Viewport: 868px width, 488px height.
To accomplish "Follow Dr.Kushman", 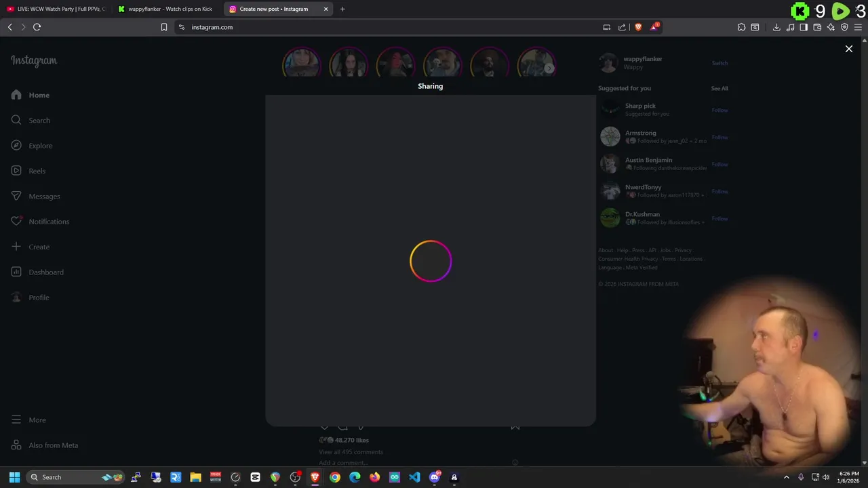I will click(x=719, y=218).
